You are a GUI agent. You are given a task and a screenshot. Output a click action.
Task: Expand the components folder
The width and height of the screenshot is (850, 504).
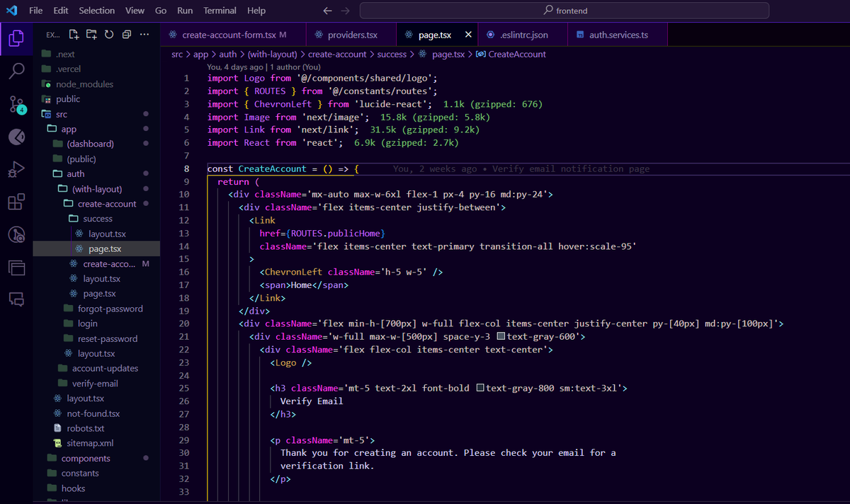pos(96,458)
